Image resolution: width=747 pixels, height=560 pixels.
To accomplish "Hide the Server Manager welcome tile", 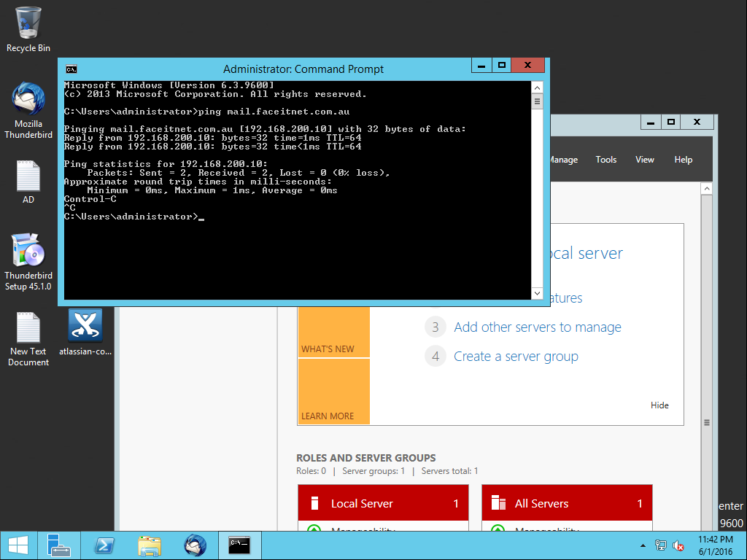I will pyautogui.click(x=659, y=405).
